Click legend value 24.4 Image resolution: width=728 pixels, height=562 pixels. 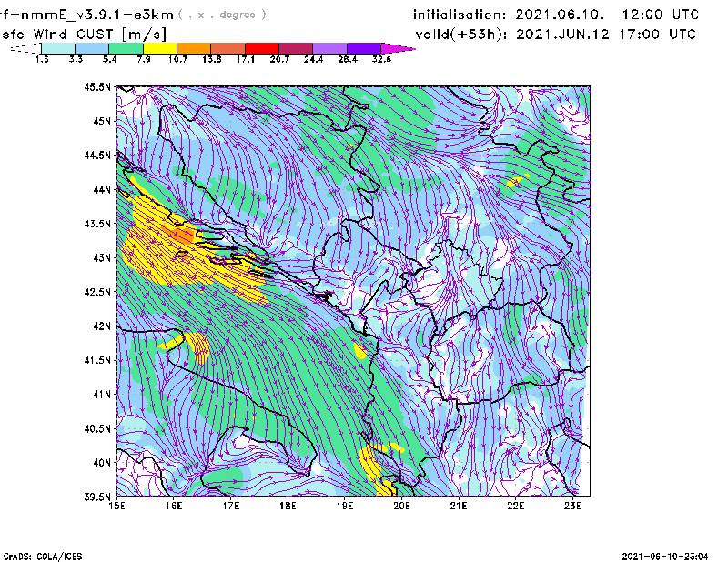pos(313,59)
